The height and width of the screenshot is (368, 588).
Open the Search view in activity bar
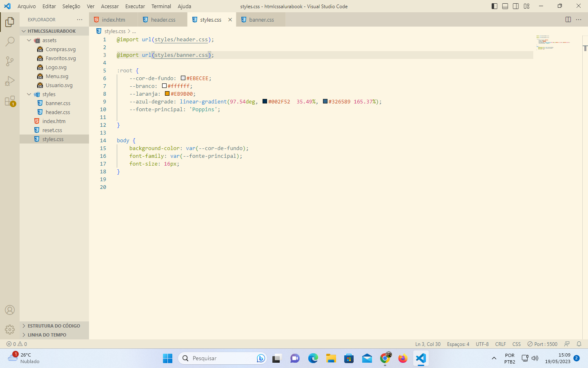10,41
